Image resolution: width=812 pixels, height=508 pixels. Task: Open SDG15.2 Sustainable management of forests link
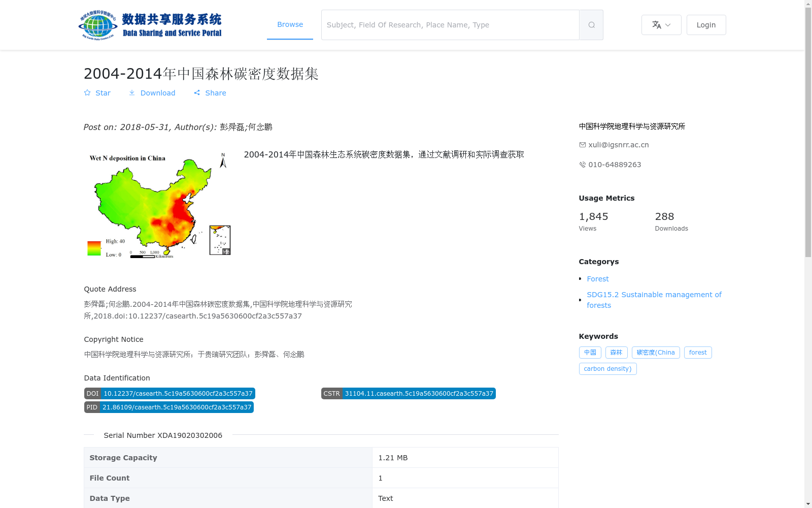[654, 300]
